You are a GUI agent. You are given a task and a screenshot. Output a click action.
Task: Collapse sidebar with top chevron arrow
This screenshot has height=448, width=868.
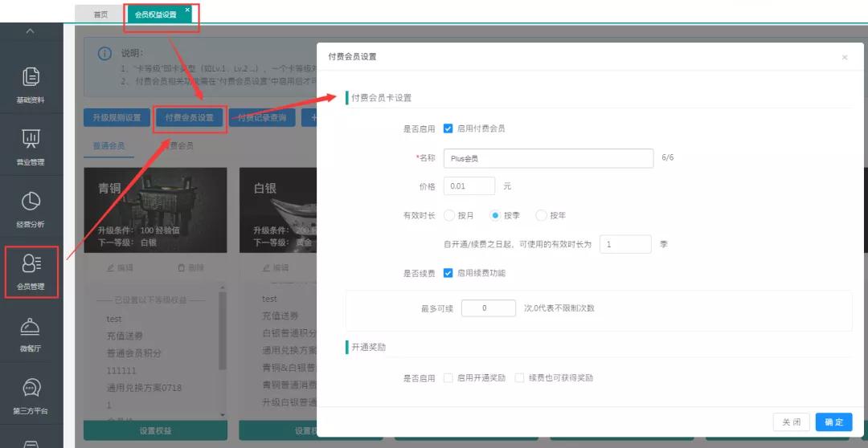click(x=31, y=31)
